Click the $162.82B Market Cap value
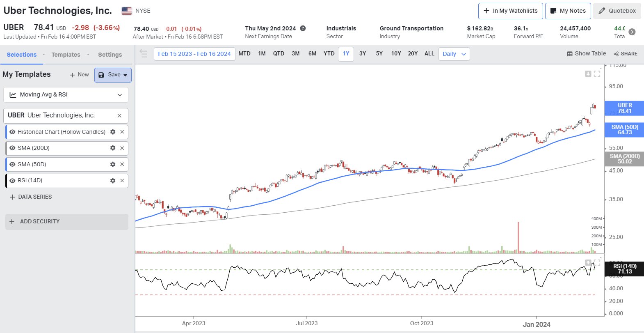The image size is (644, 333). (x=480, y=28)
